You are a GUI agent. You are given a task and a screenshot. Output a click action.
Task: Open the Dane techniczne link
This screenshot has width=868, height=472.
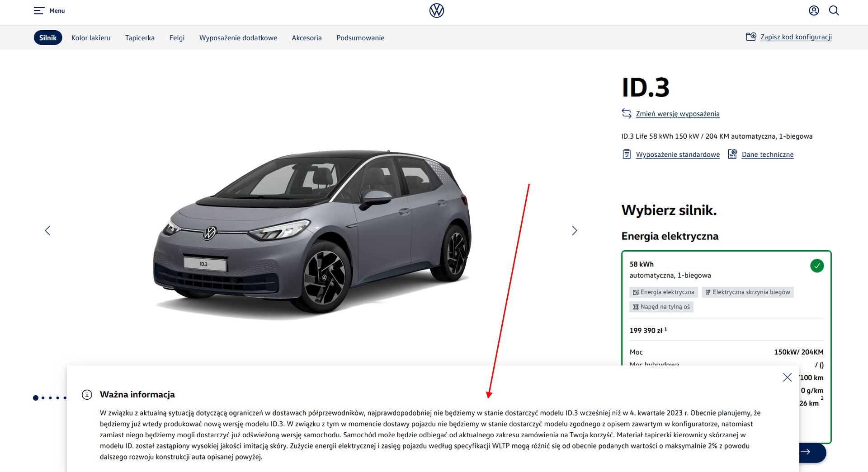[768, 154]
